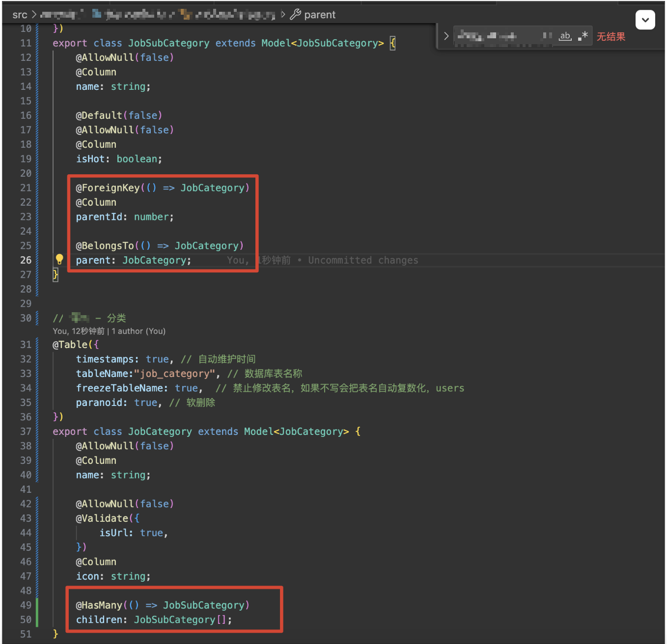Click "isHot" property on line 19

[90, 159]
